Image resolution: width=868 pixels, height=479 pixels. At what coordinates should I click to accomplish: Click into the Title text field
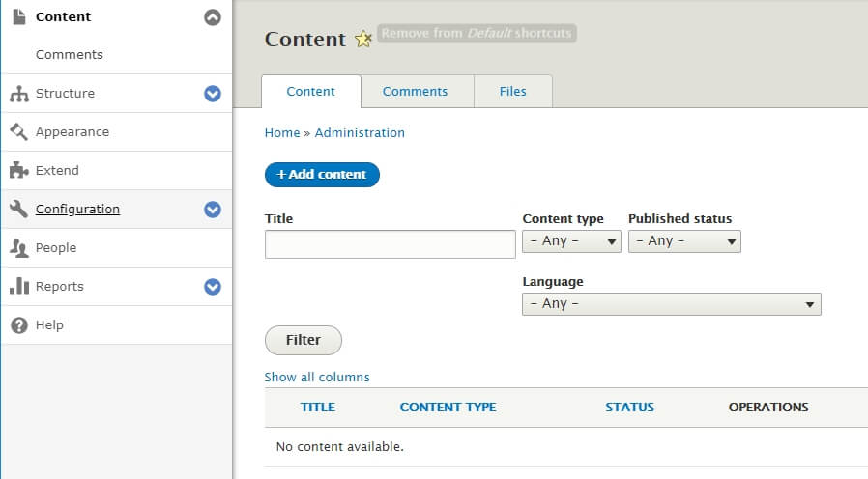390,244
